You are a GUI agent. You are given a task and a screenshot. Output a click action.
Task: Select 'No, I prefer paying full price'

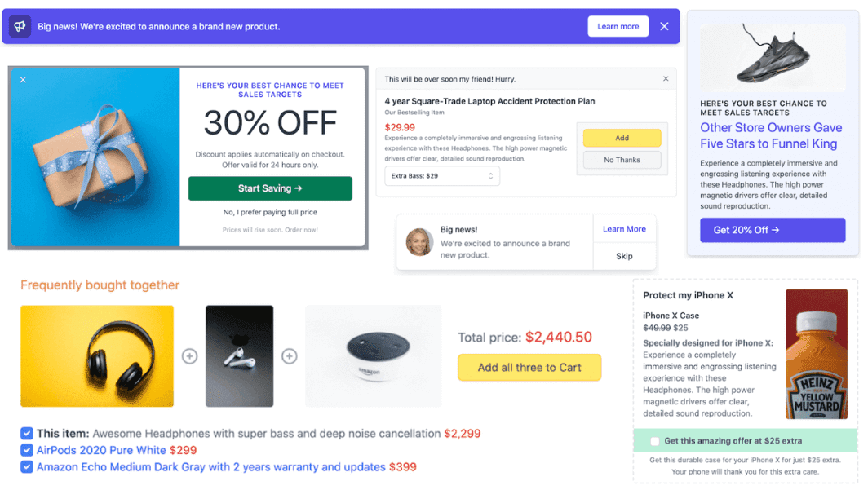(270, 211)
